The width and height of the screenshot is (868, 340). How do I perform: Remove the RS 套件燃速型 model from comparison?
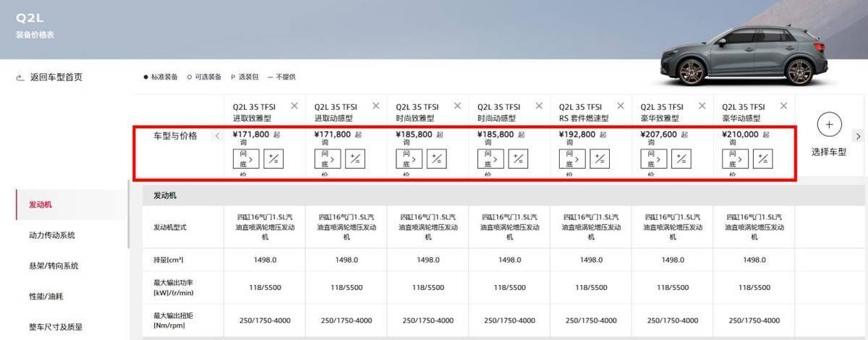click(620, 106)
